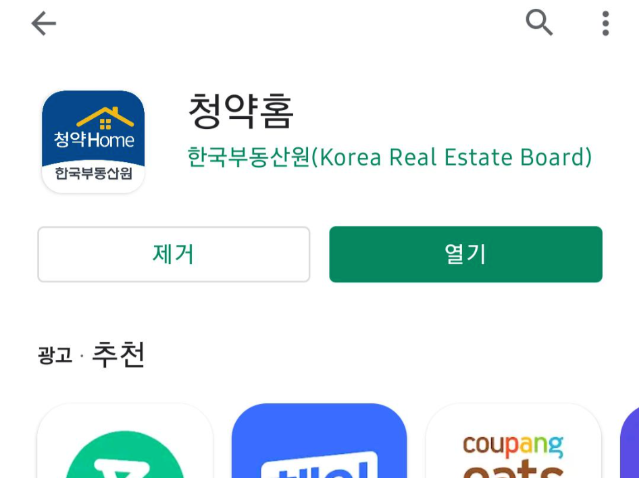Screen dimensions: 639x478
Task: Open the partially visible purple app
Action: [630, 441]
